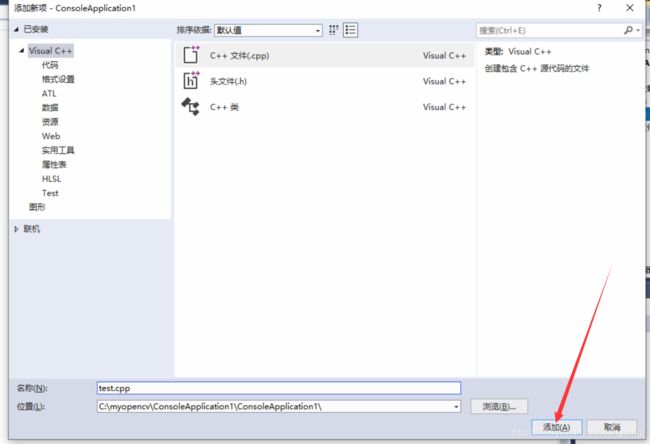This screenshot has height=444, width=650.
Task: Switch to medium icons grid view
Action: point(334,30)
